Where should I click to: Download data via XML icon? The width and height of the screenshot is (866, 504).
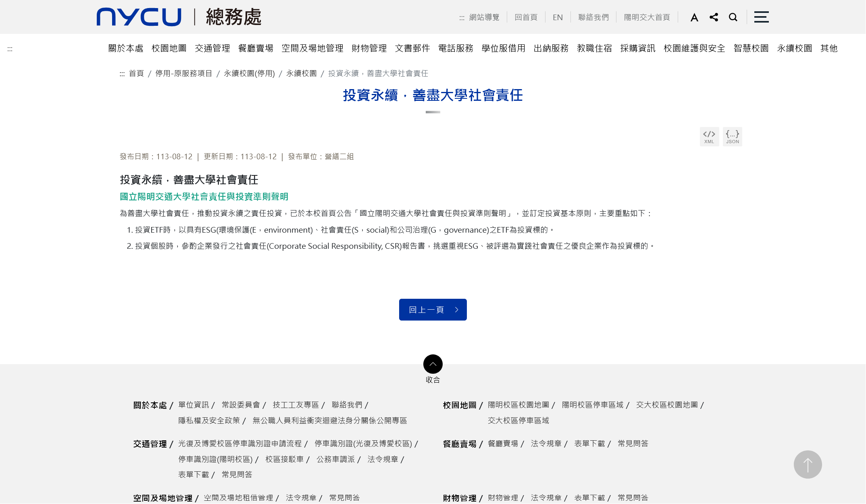[x=709, y=137]
